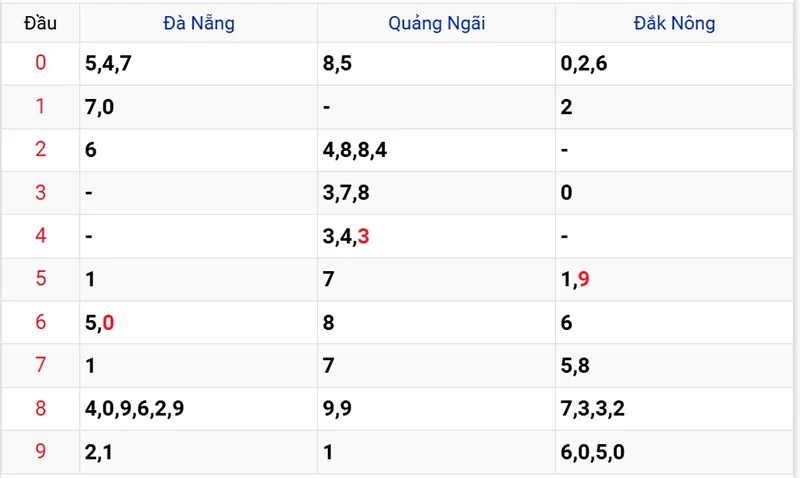The width and height of the screenshot is (800, 478).
Task: Click the Đà Nẵng cell showing 7,0
Action: coord(100,107)
